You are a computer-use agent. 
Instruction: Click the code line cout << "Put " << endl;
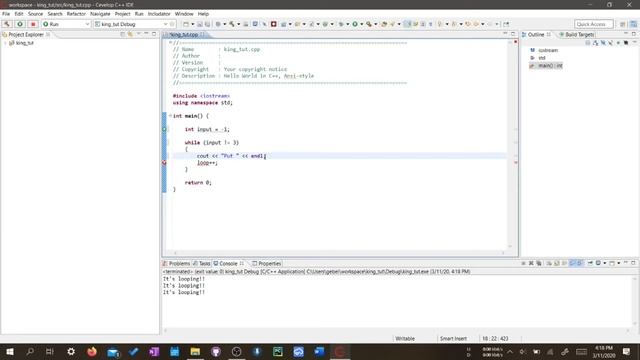231,156
